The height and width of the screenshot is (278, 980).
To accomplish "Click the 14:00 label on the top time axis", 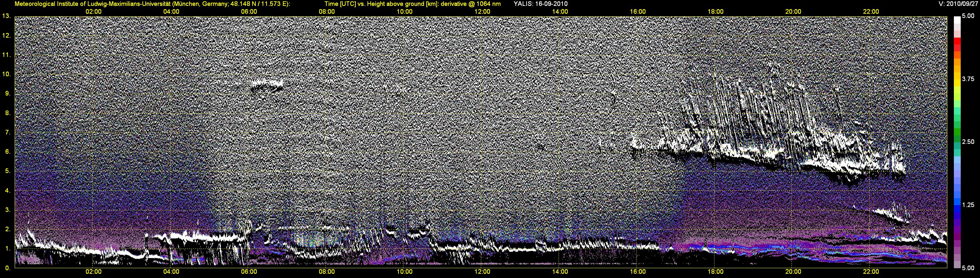I will 560,12.
